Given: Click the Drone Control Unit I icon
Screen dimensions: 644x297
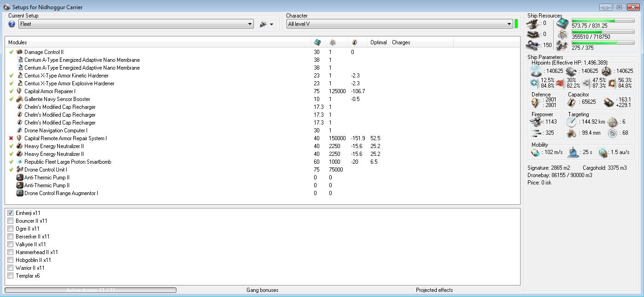Looking at the screenshot, I should [x=20, y=170].
